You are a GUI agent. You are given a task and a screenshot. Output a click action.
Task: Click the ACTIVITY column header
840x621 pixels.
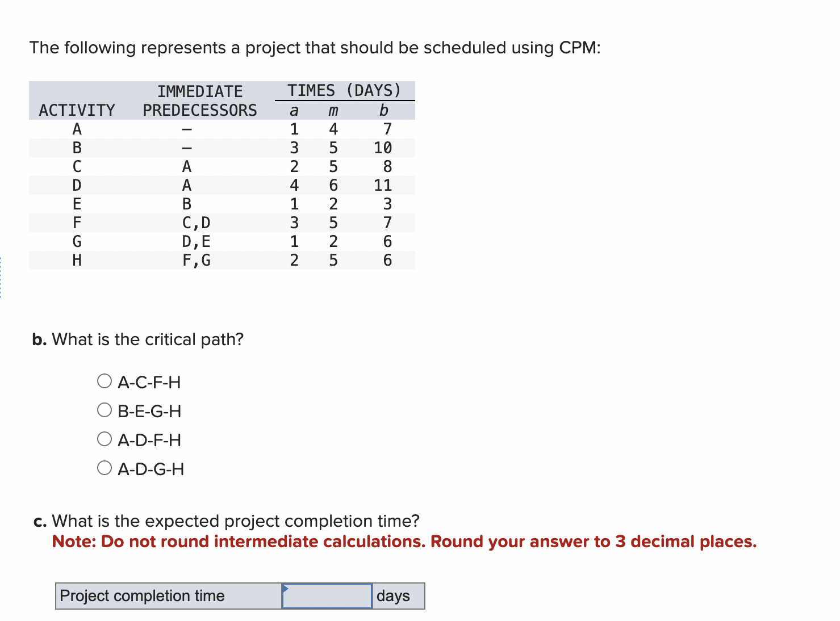[x=77, y=110]
